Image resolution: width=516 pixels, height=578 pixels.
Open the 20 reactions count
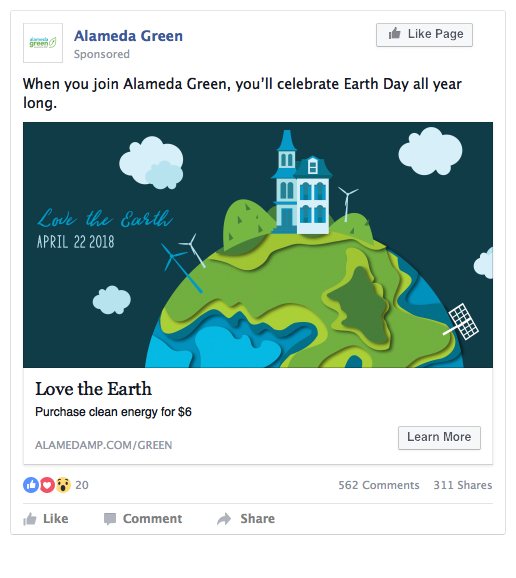(82, 485)
